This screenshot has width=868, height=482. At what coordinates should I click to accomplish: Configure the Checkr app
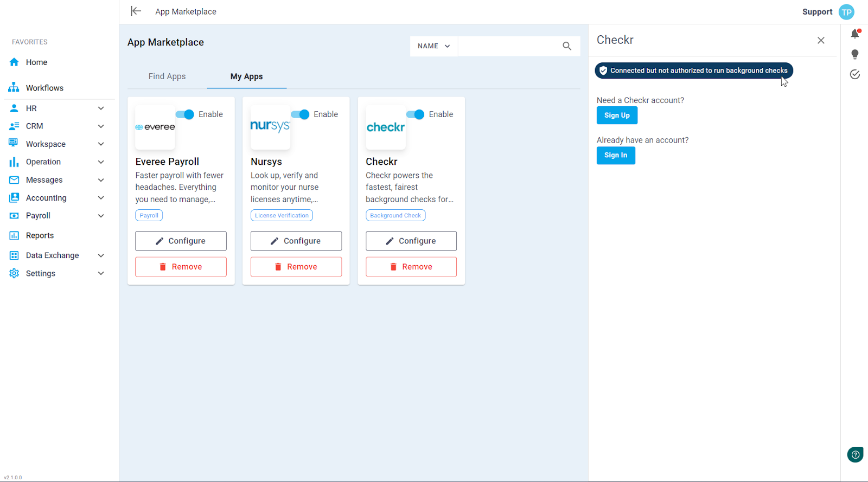point(411,241)
